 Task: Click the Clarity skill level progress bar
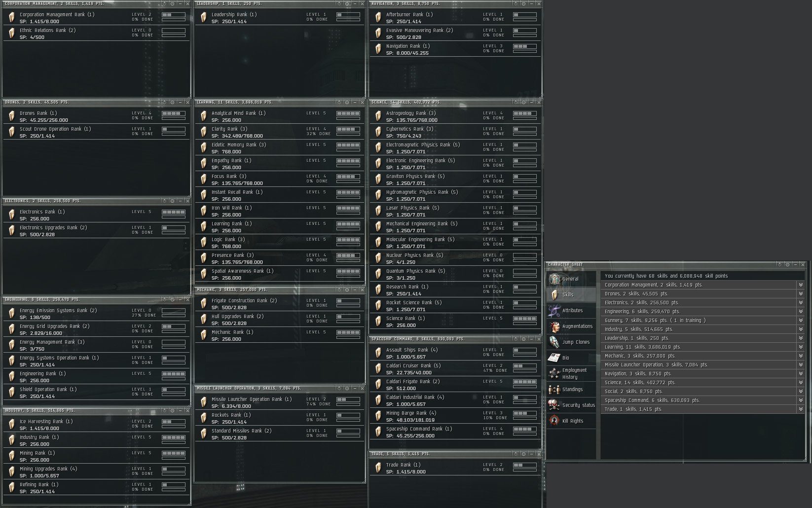[x=348, y=130]
